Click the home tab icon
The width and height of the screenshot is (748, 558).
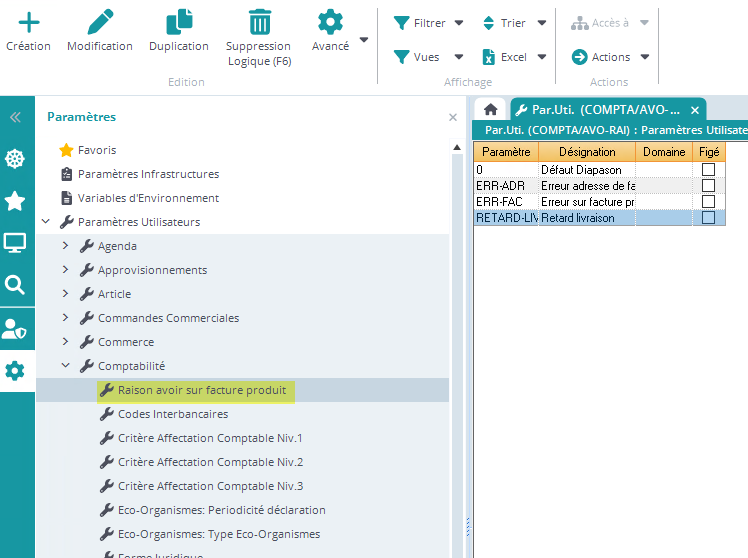pyautogui.click(x=490, y=110)
